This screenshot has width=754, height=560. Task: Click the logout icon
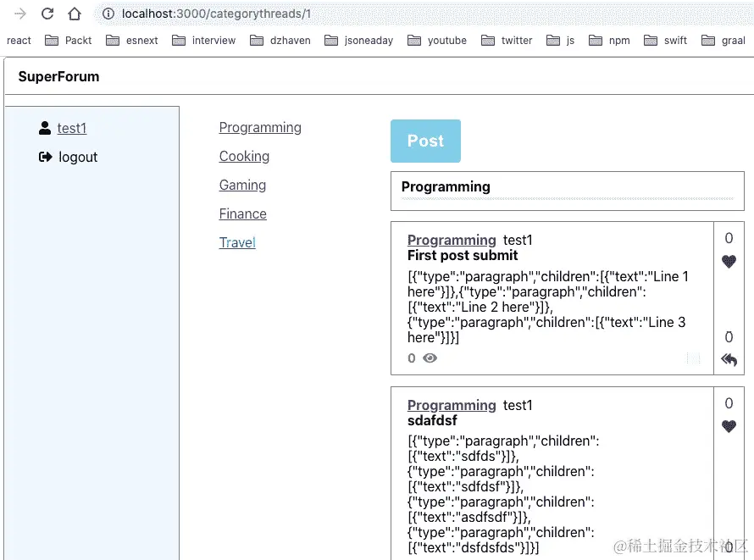tap(45, 157)
